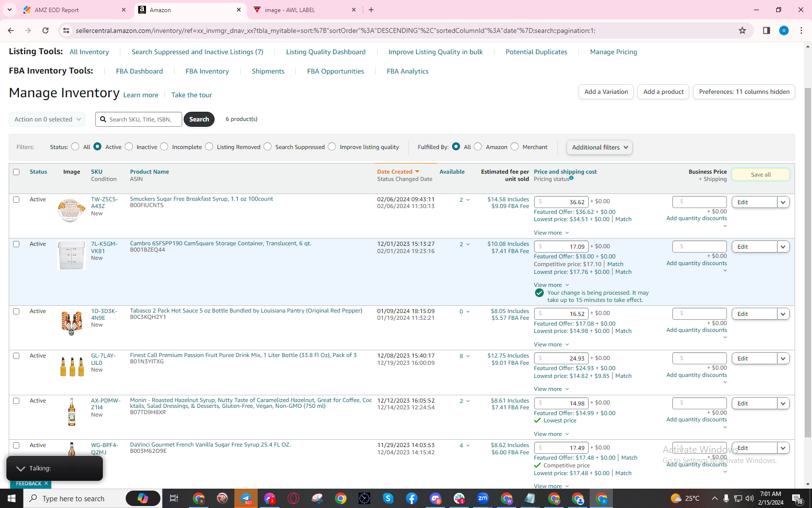Open the Chrome three-dot menu

tap(801, 30)
